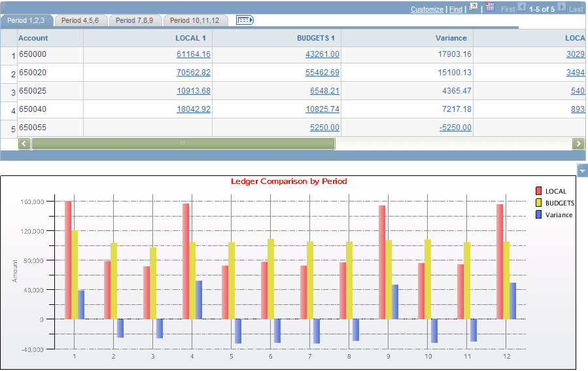Click the BUDGETS yellow legend swatch

coord(538,203)
